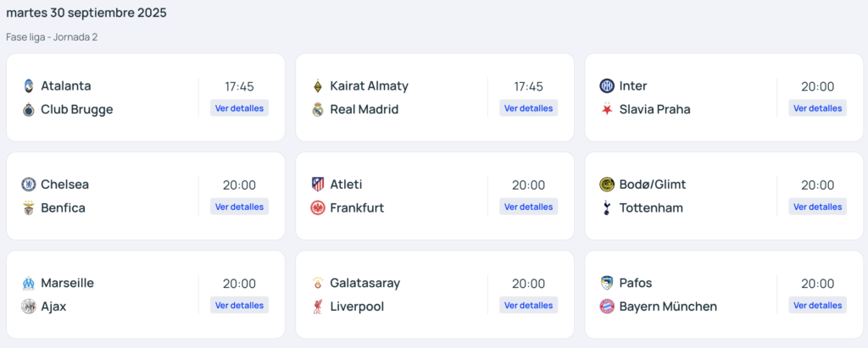Viewport: 868px width, 348px height.
Task: Select the Club Brugge team name
Action: click(76, 109)
